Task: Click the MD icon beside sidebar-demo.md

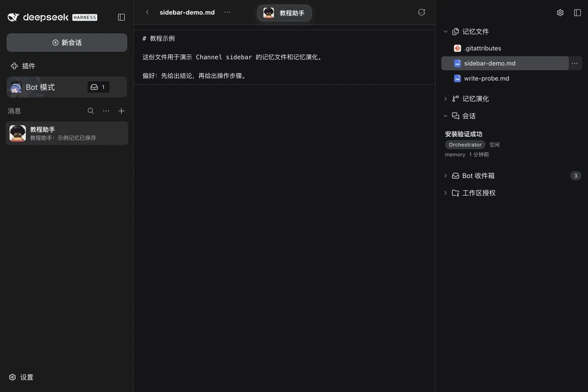Action: pyautogui.click(x=457, y=63)
